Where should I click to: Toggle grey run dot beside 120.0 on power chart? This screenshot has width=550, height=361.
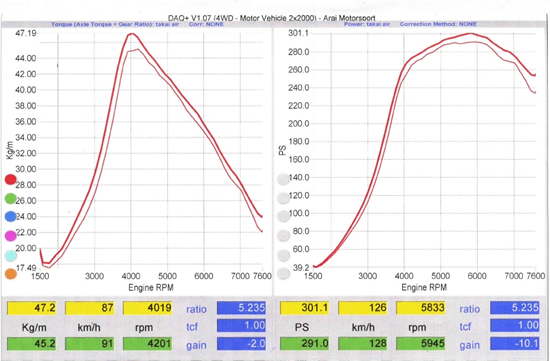[283, 198]
